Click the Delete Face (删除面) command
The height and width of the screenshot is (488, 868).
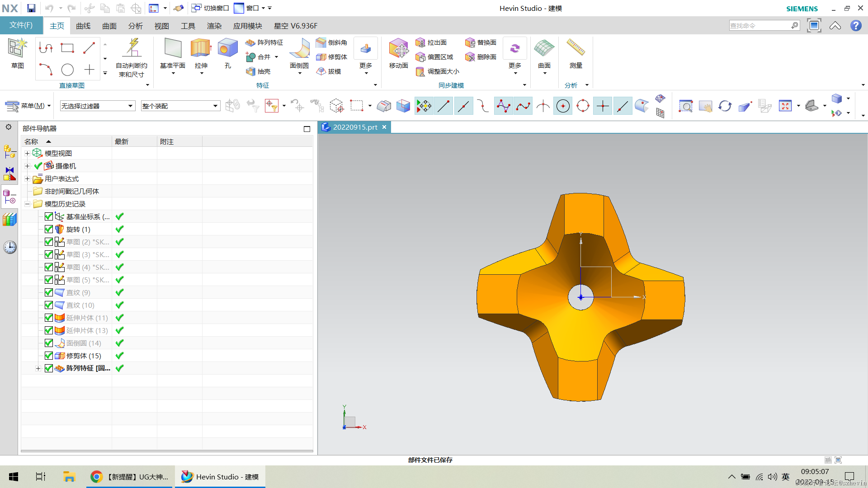pos(481,57)
